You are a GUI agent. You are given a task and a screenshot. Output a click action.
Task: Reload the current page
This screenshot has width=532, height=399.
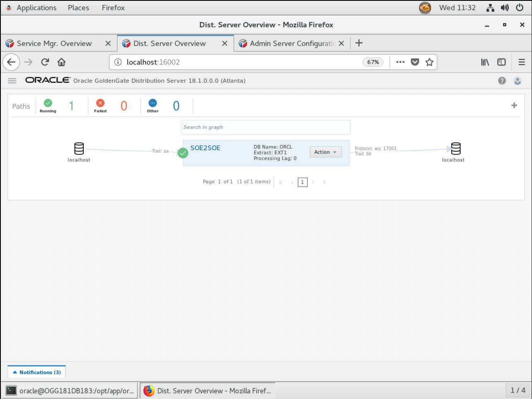45,62
